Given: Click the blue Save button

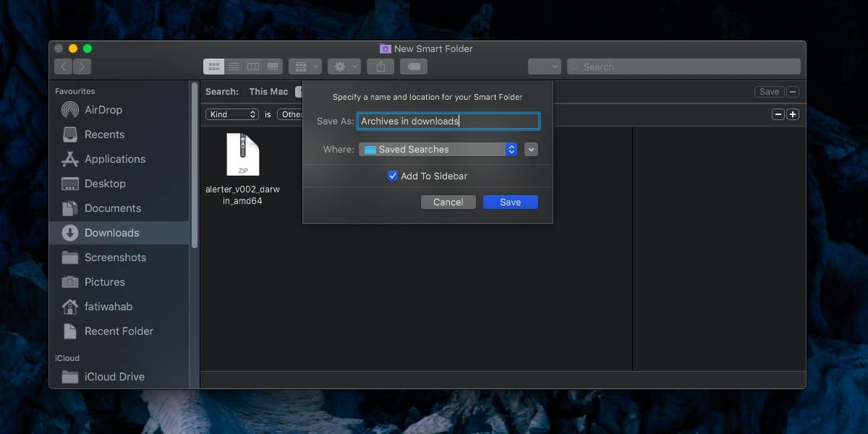Looking at the screenshot, I should [511, 203].
